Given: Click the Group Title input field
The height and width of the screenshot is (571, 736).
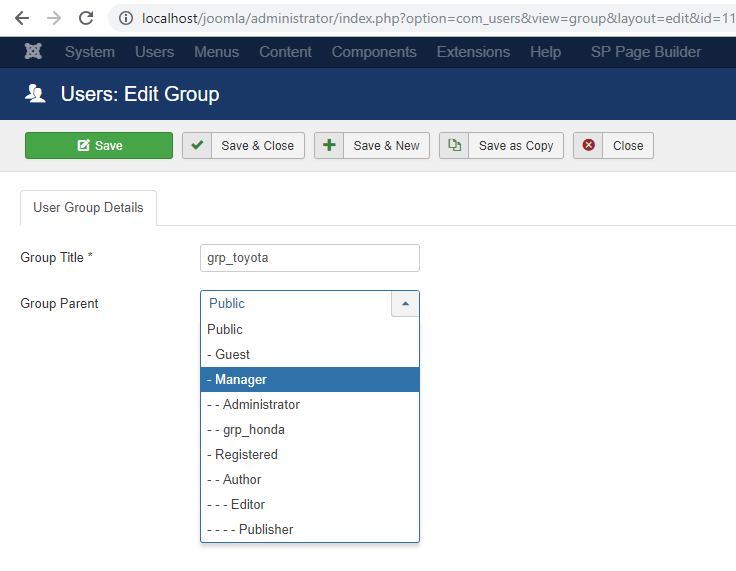Looking at the screenshot, I should click(309, 258).
